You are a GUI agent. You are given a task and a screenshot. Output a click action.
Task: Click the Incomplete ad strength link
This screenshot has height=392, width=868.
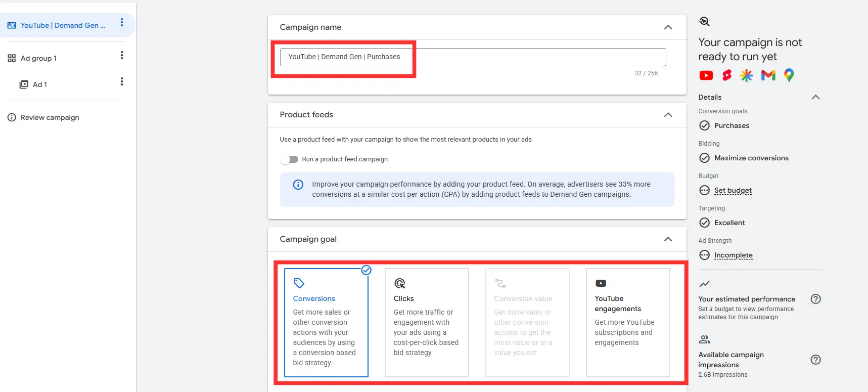tap(734, 255)
